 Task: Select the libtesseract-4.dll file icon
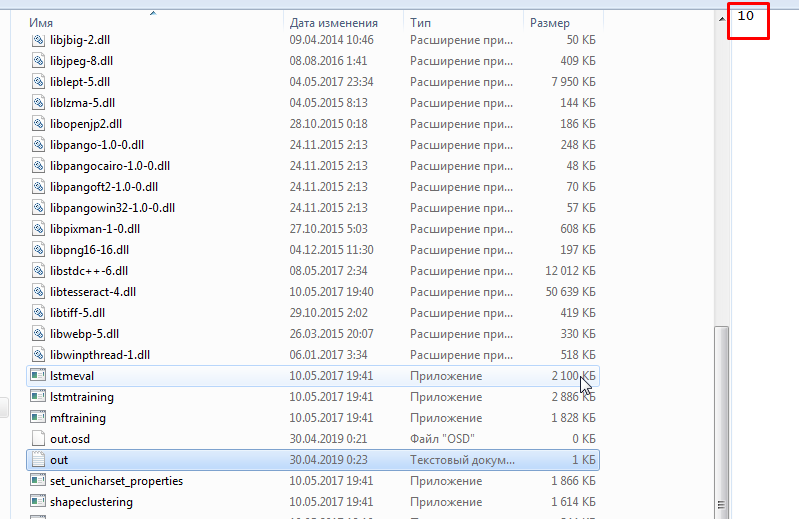click(x=38, y=291)
